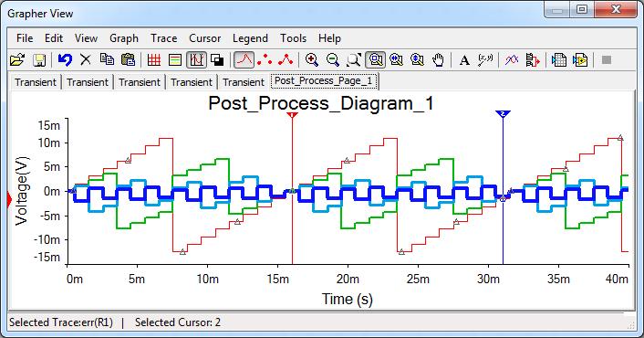The image size is (644, 338).
Task: Click the Zoom Out magnifier icon
Action: coord(333,60)
